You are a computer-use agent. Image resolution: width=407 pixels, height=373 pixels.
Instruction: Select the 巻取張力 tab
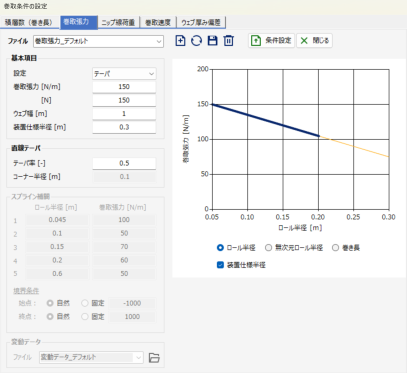[x=79, y=22]
